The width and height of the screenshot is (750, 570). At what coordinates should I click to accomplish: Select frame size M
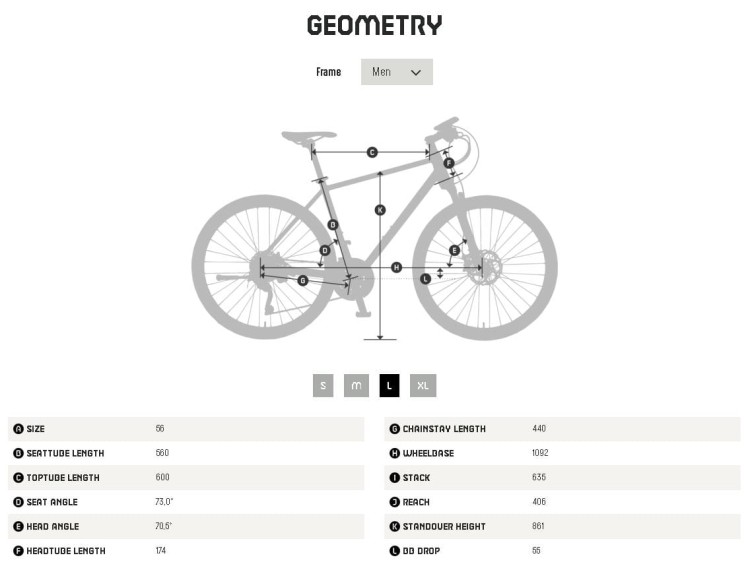coord(356,386)
